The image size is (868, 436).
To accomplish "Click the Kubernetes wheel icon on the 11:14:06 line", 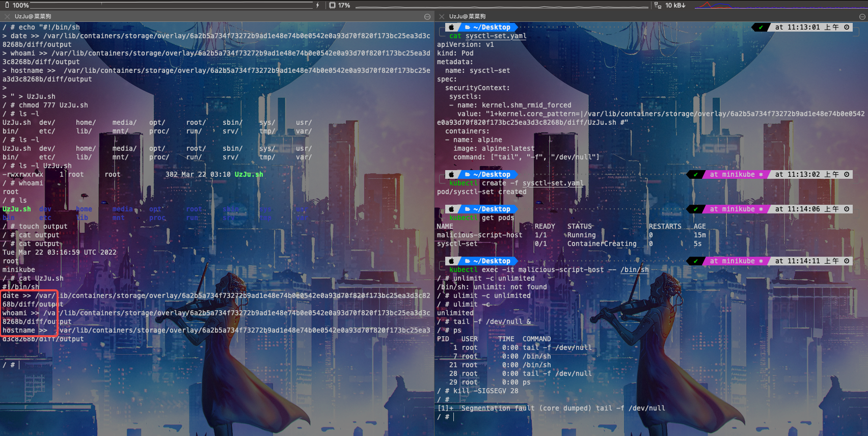I will click(x=761, y=209).
